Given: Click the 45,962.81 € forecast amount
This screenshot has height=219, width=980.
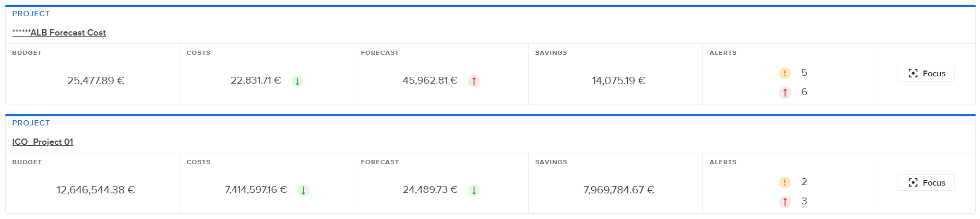Looking at the screenshot, I should point(430,80).
